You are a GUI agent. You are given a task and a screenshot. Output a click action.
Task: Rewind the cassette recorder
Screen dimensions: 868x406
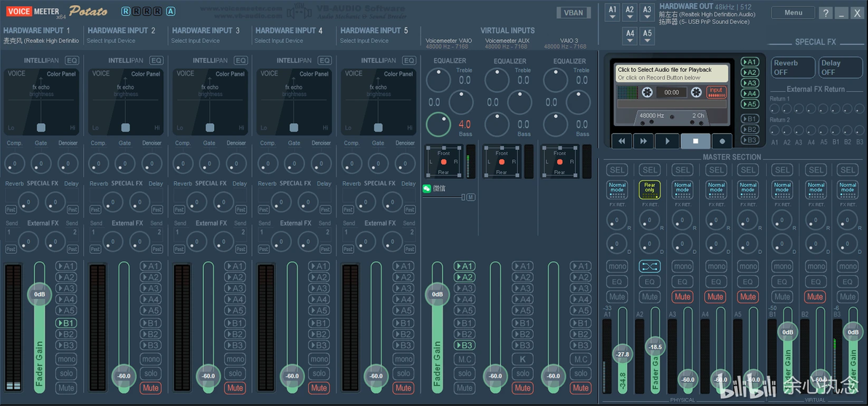(x=621, y=141)
